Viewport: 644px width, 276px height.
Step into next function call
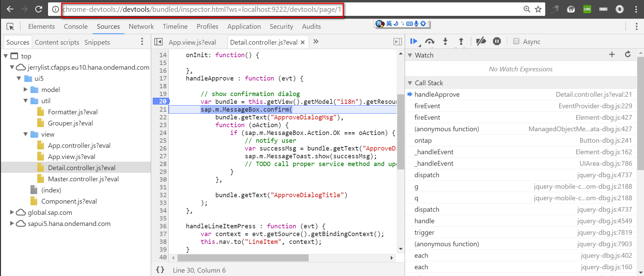click(445, 41)
